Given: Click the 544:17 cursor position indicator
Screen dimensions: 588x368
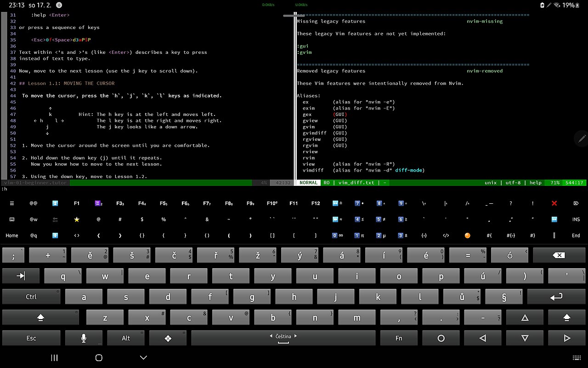Looking at the screenshot, I should [575, 183].
